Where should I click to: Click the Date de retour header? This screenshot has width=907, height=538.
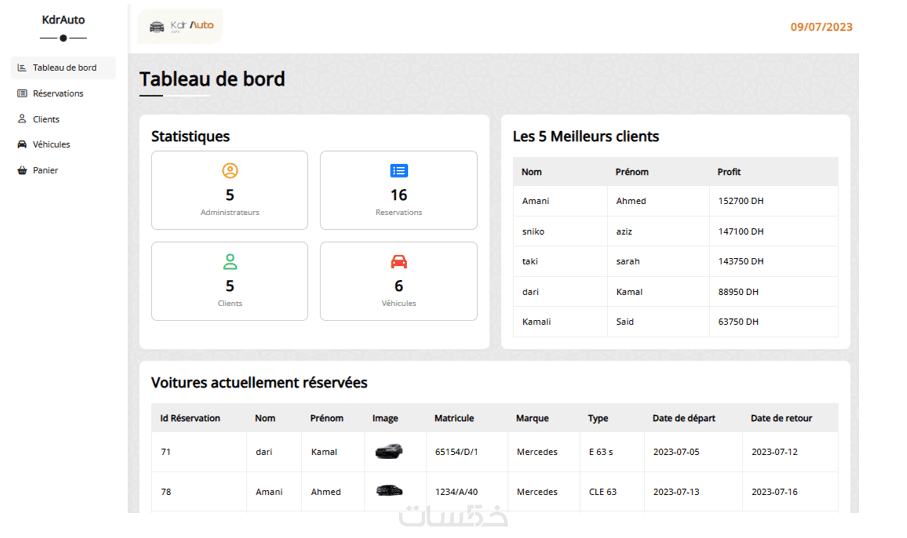pyautogui.click(x=781, y=418)
